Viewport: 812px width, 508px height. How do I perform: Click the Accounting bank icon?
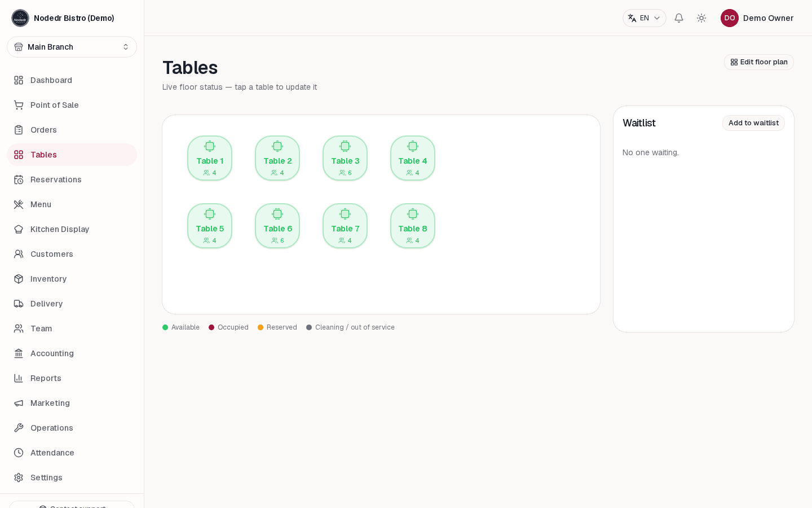tap(19, 353)
